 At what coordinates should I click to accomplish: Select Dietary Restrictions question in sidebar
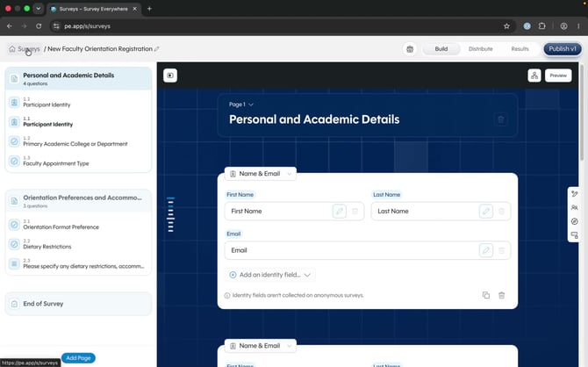point(78,244)
